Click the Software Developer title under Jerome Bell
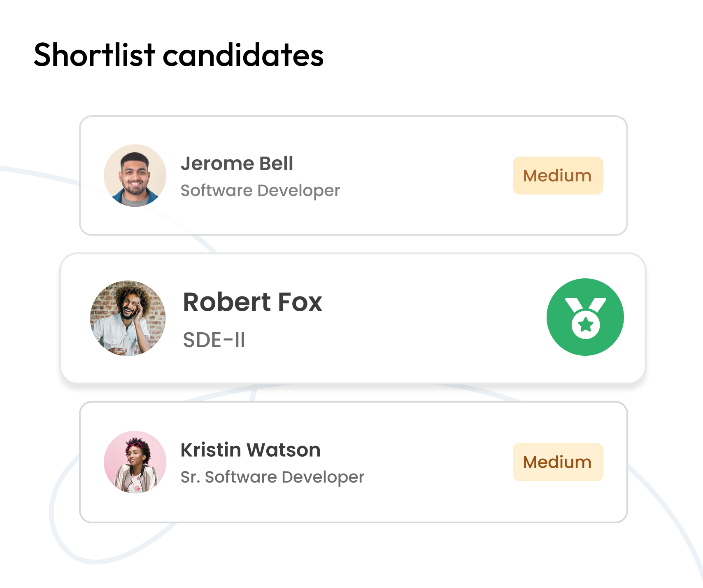Image resolution: width=703 pixels, height=588 pixels. coord(260,191)
